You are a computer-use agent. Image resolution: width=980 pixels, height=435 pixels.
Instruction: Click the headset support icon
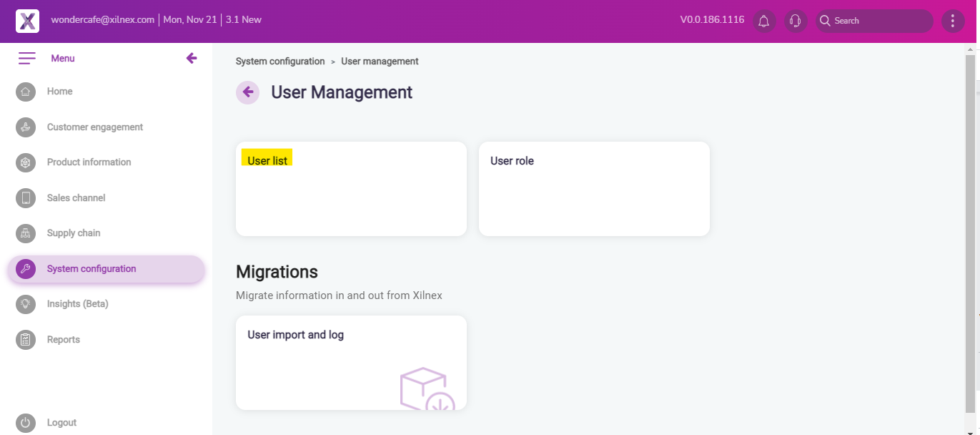tap(795, 21)
